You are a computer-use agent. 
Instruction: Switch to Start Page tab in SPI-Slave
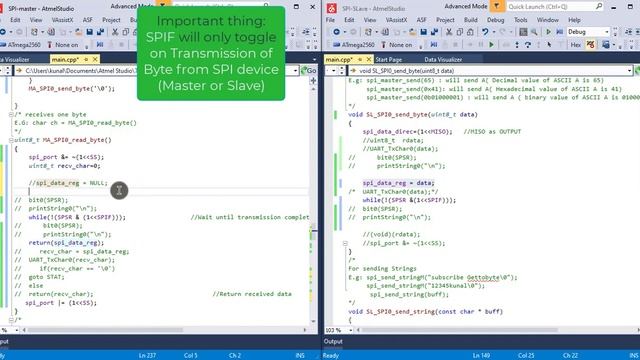(x=388, y=60)
